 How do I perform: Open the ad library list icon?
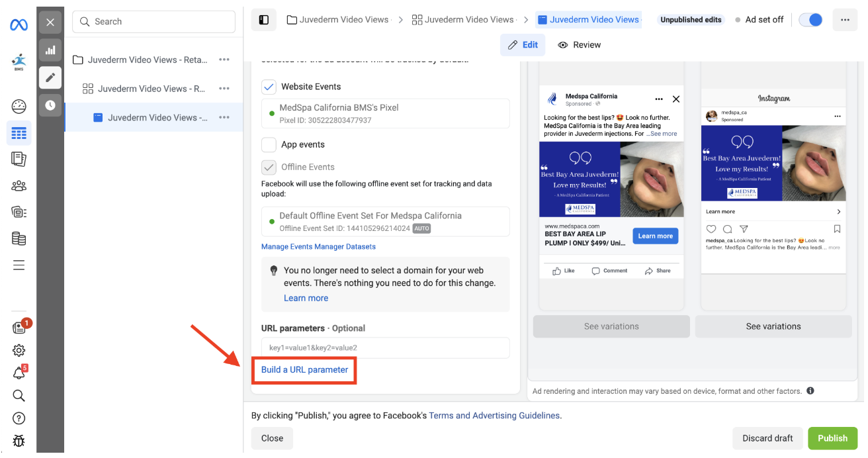pyautogui.click(x=19, y=212)
